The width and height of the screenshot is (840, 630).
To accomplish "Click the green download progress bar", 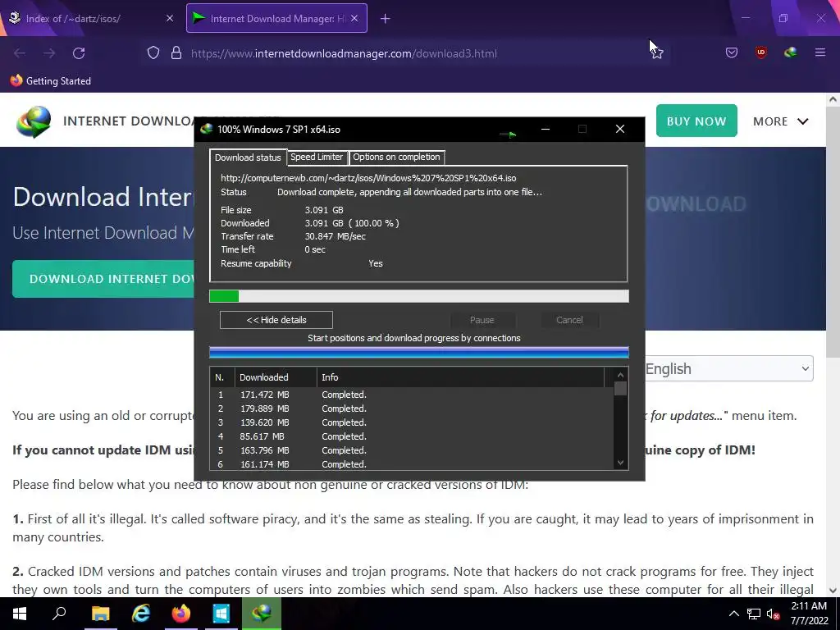I will tap(419, 296).
